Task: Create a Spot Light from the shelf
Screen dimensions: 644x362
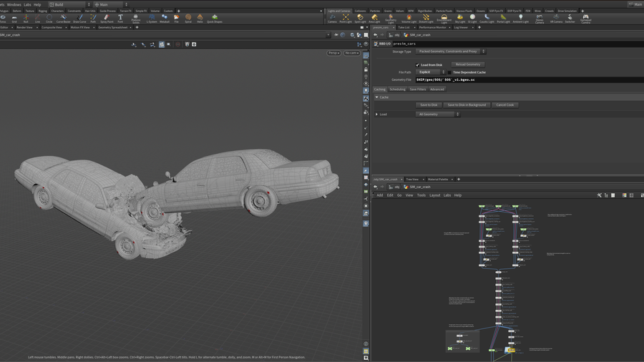Action: [360, 18]
